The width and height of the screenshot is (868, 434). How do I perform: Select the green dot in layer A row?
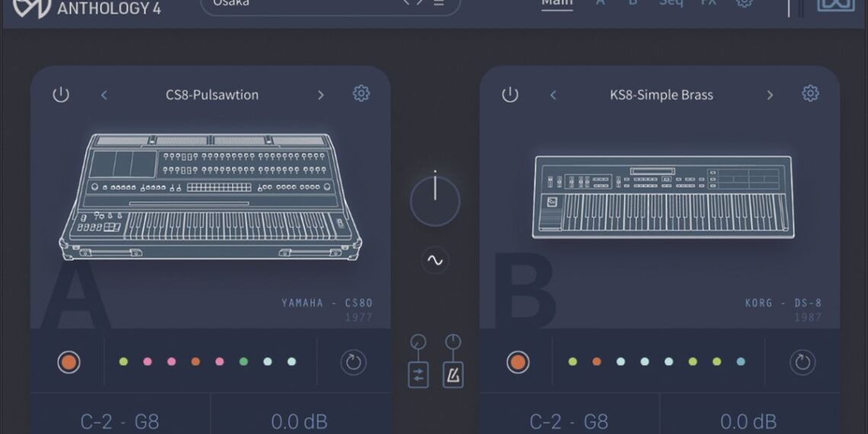pyautogui.click(x=244, y=362)
